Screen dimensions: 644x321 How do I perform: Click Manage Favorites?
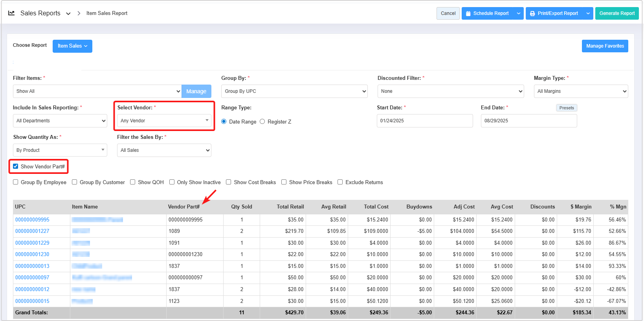605,46
